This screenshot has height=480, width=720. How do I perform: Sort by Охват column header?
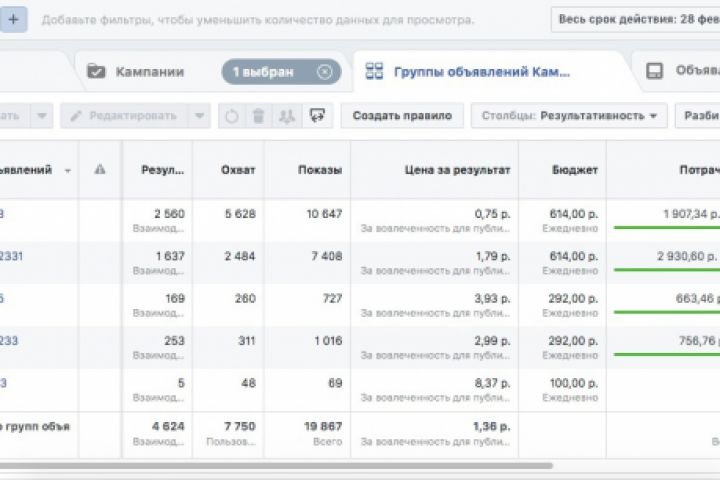[238, 170]
